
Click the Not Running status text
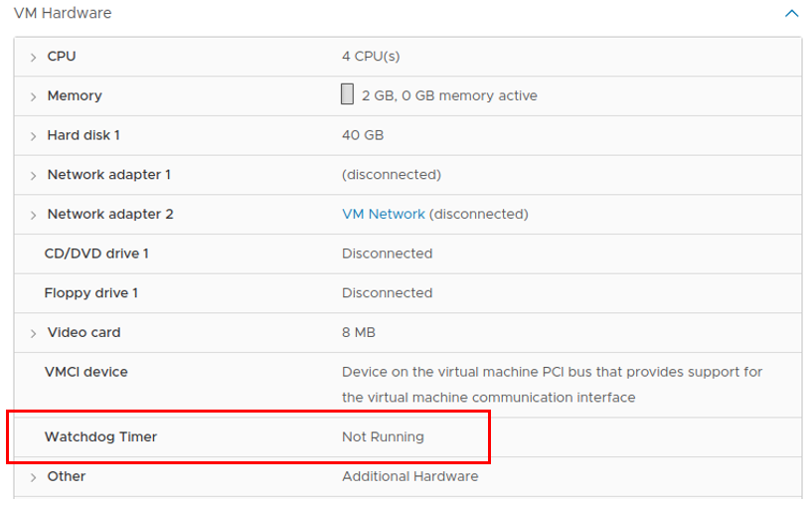pyautogui.click(x=383, y=436)
